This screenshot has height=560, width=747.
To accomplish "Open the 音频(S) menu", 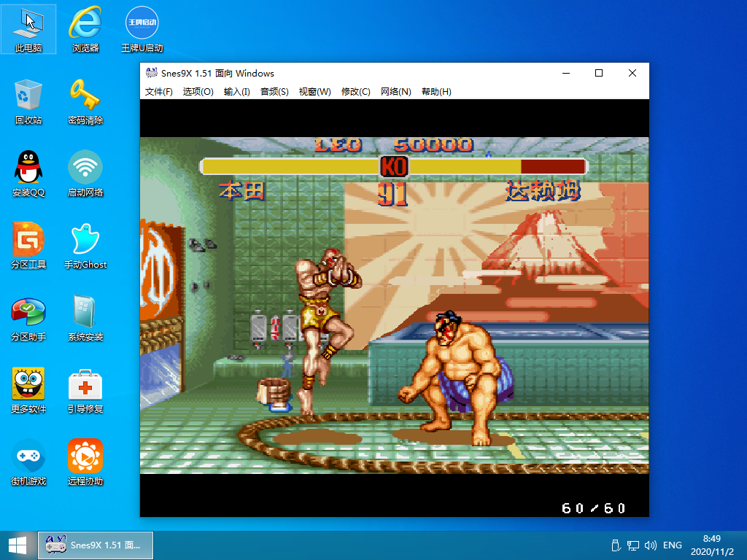I will [x=274, y=91].
